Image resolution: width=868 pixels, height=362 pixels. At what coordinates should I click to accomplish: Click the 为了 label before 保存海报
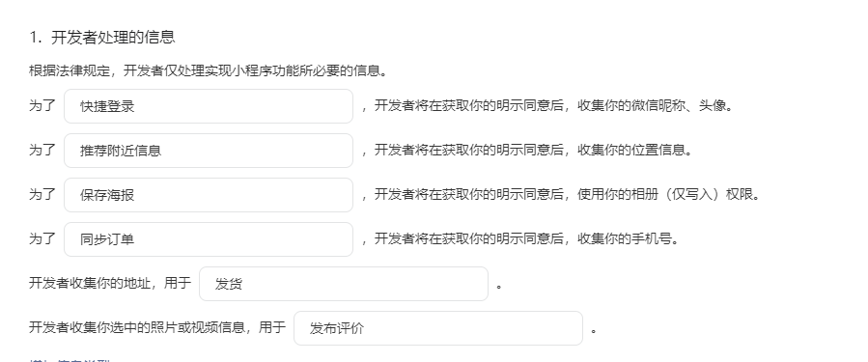[42, 194]
